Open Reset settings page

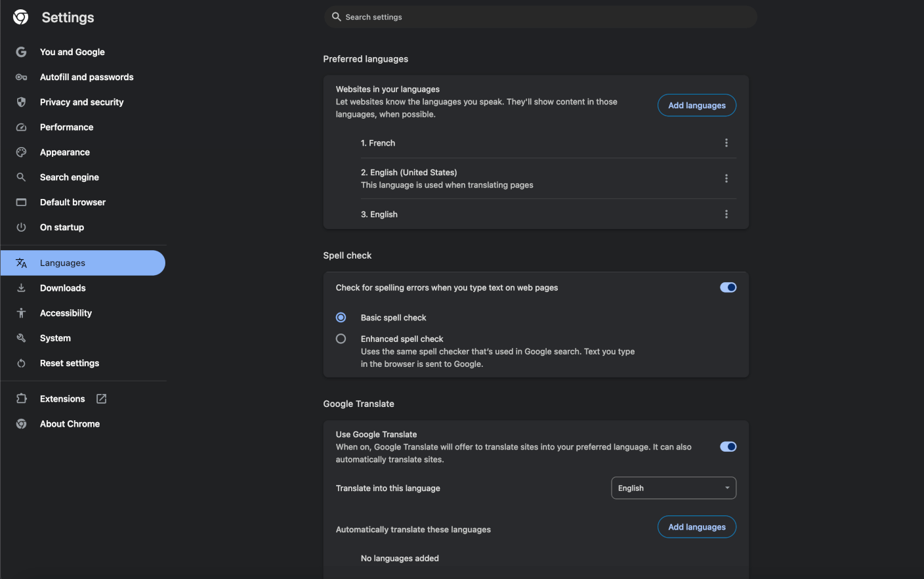[70, 363]
